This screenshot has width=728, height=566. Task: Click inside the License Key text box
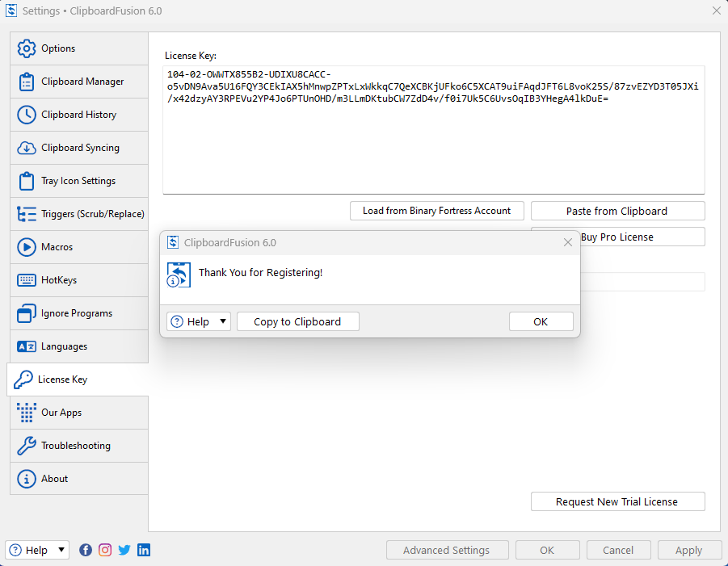(434, 130)
